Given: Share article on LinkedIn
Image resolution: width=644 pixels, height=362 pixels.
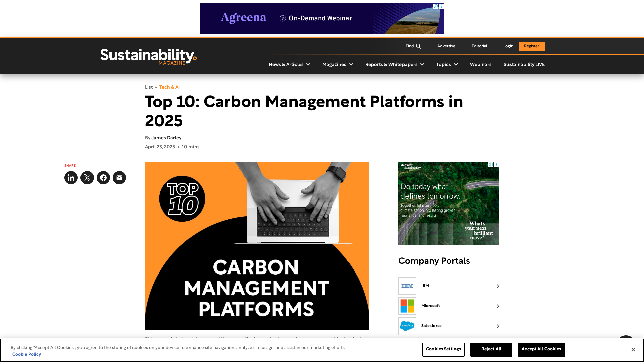Looking at the screenshot, I should pos(71,178).
